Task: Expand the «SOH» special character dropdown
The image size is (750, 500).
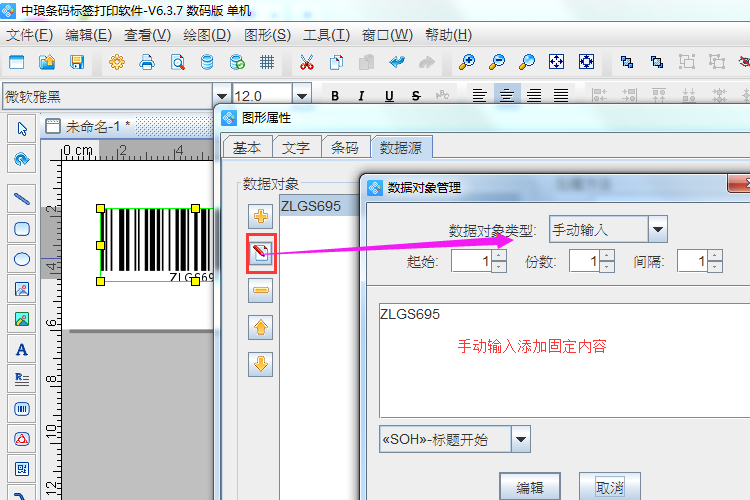Action: click(520, 439)
